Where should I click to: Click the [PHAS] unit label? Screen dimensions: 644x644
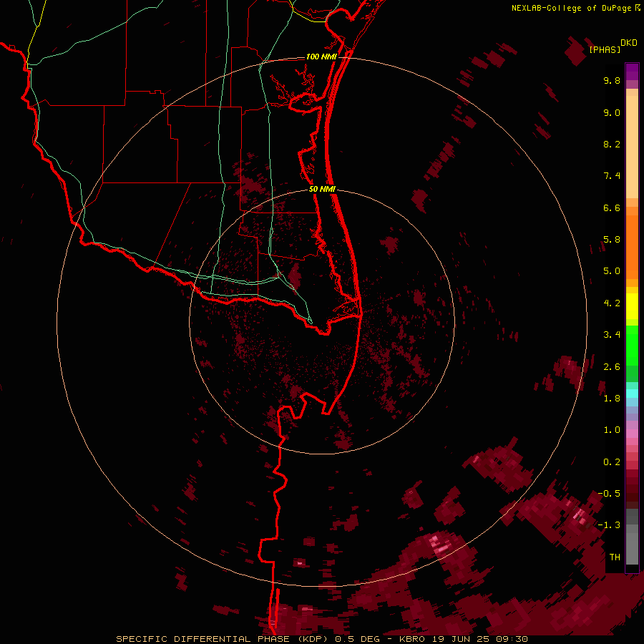tap(605, 49)
